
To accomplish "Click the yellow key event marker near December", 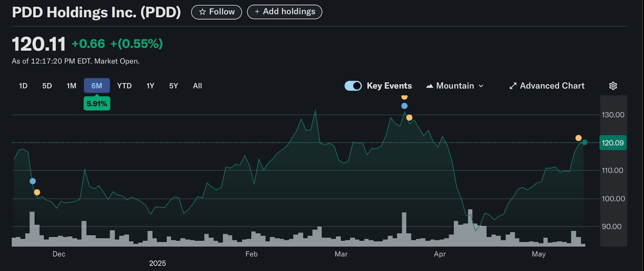I will [37, 192].
